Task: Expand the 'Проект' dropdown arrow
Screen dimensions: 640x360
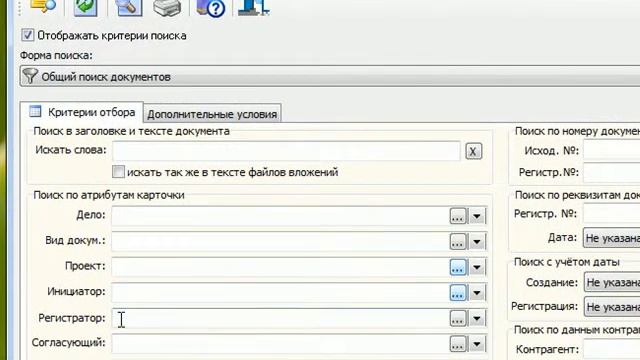Action: [x=477, y=267]
